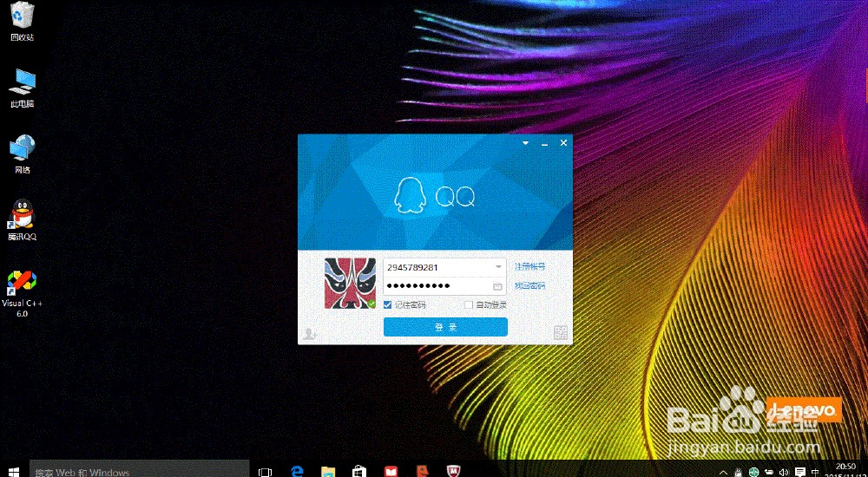868x477 pixels.
Task: Switch to QR code login in QQ
Action: 561,332
